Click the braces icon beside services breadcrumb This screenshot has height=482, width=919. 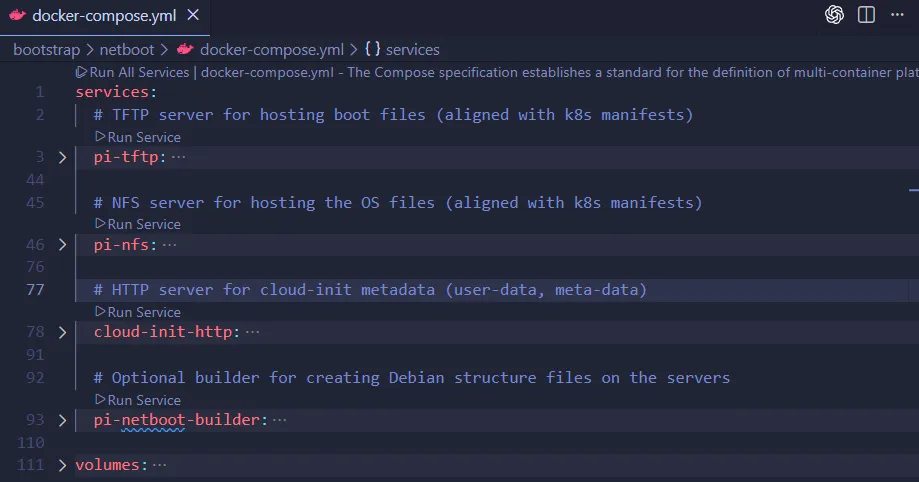[x=373, y=49]
